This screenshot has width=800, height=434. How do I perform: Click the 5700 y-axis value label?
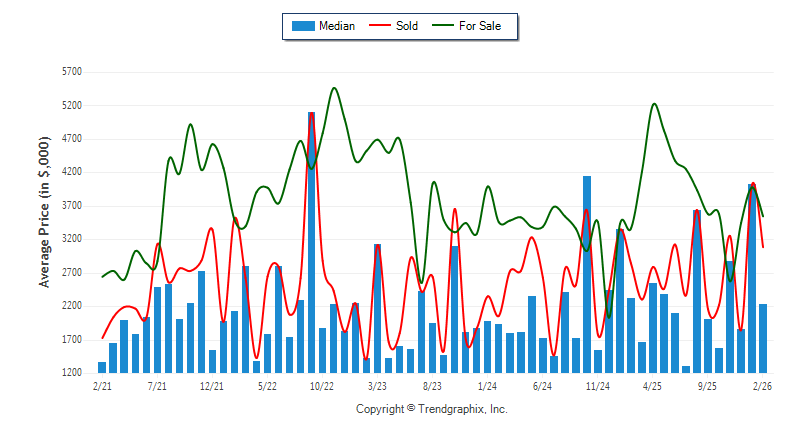pyautogui.click(x=71, y=72)
